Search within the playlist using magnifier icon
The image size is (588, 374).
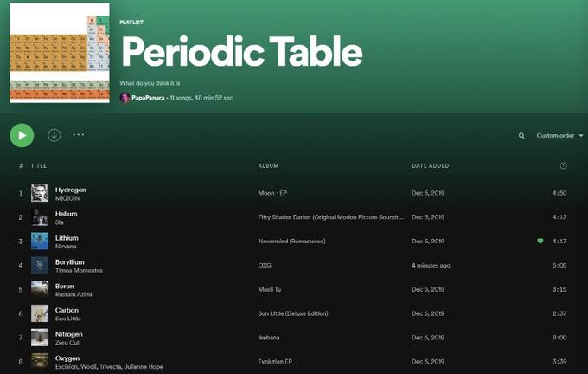(x=521, y=136)
